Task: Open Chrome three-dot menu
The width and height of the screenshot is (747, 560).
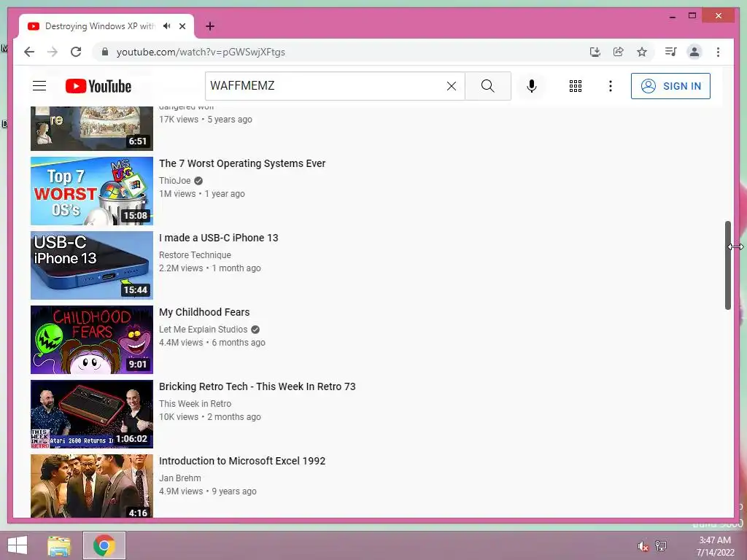Action: (718, 52)
